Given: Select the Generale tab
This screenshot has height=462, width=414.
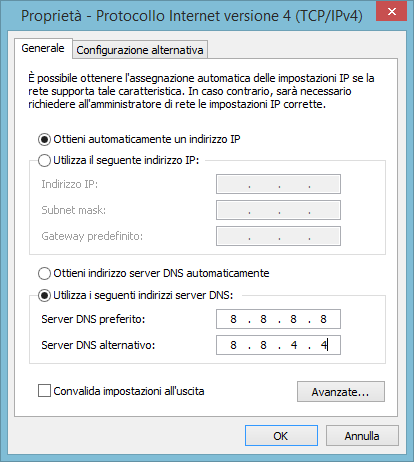Looking at the screenshot, I should click(x=43, y=49).
